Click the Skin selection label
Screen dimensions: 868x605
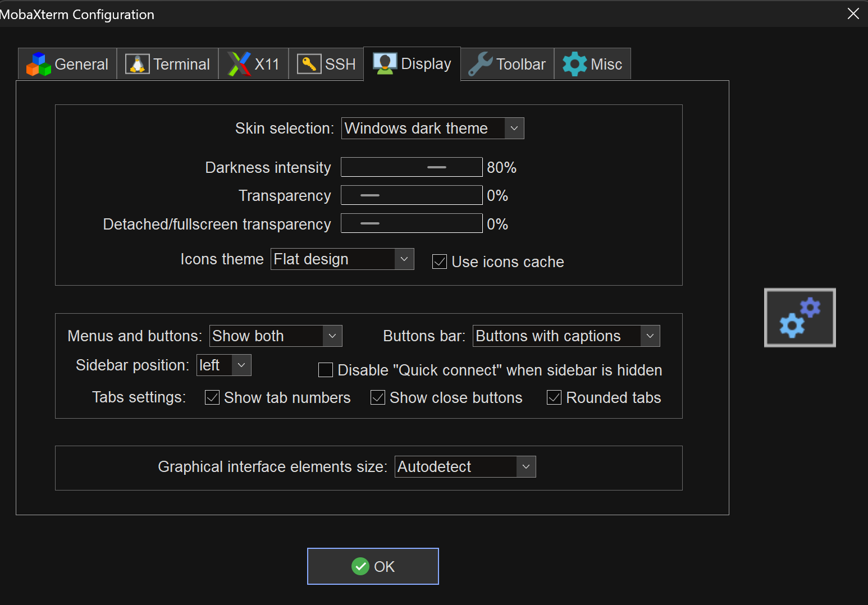point(285,129)
